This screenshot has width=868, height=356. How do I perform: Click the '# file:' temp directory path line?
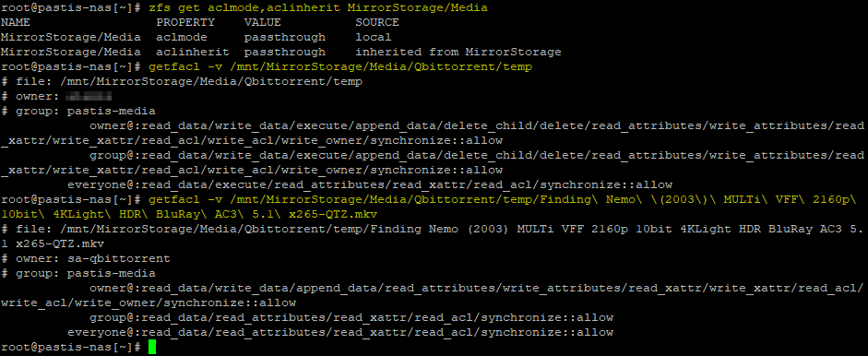[x=182, y=81]
